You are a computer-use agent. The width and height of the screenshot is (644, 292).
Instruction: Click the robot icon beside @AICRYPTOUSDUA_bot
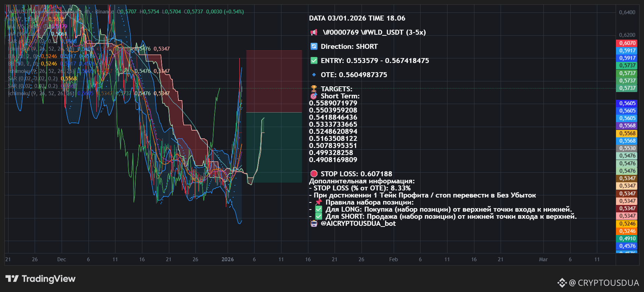314,224
